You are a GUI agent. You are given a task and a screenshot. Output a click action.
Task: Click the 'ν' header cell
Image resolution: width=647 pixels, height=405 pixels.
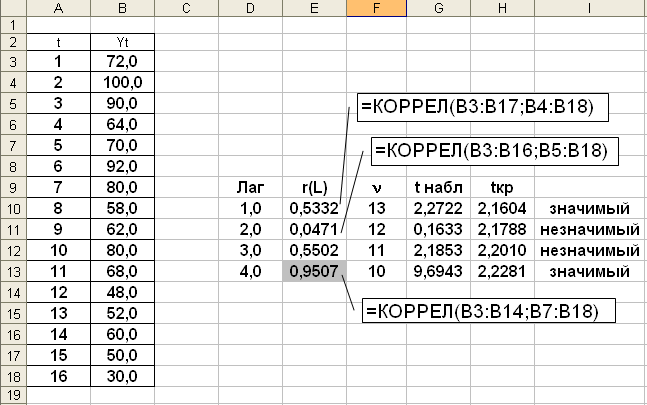[x=376, y=188]
